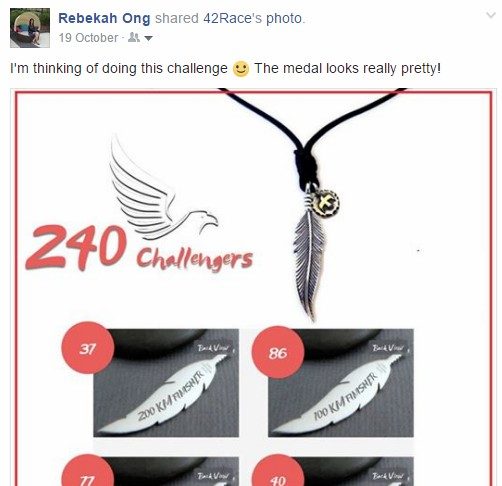Open the 100 KM Finisher medal image

pyautogui.click(x=341, y=383)
